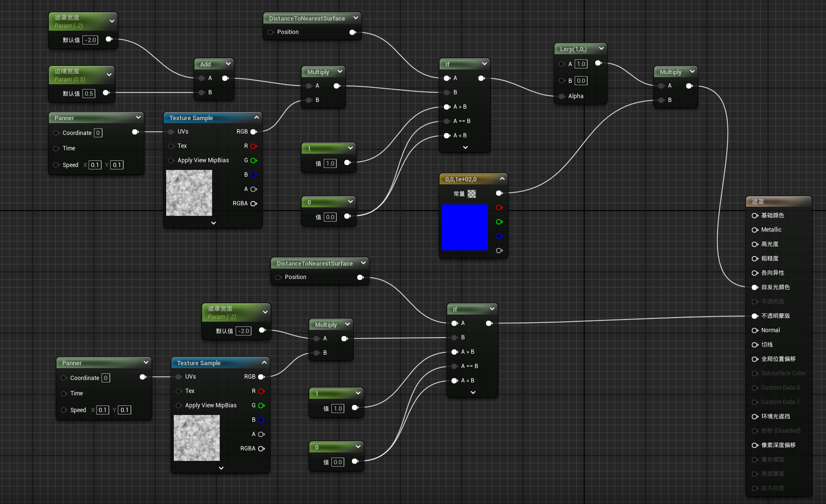Collapse the 0,0,1e+02,0 constant node preview
The image size is (826, 504).
point(502,179)
